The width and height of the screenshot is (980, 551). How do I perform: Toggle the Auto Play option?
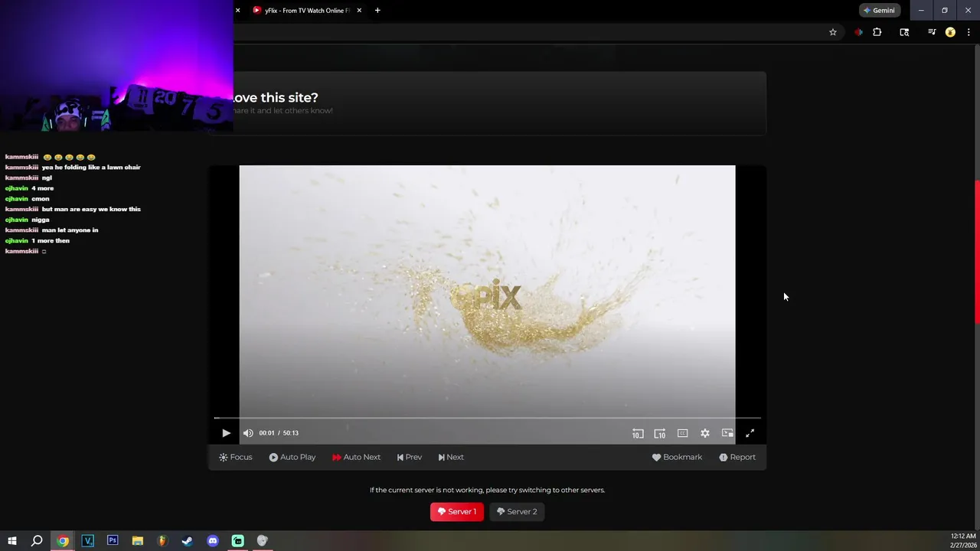[292, 457]
